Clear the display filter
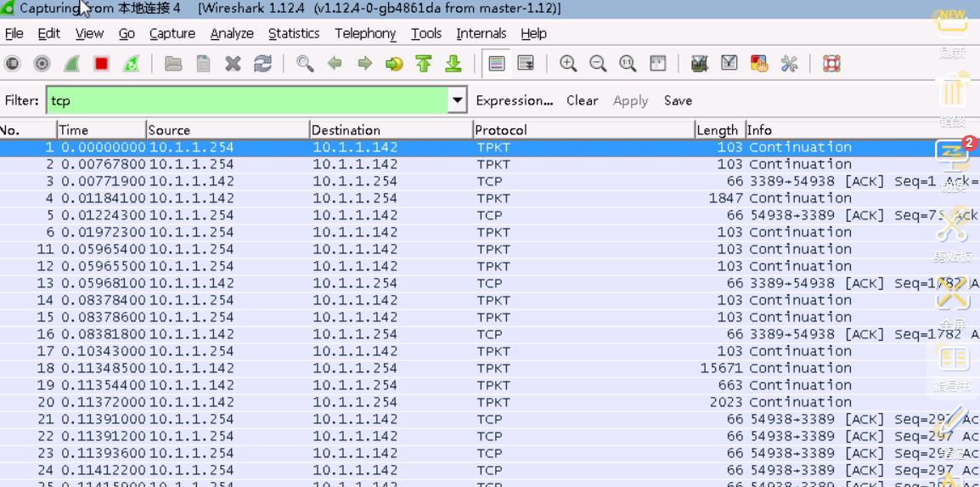 (583, 100)
